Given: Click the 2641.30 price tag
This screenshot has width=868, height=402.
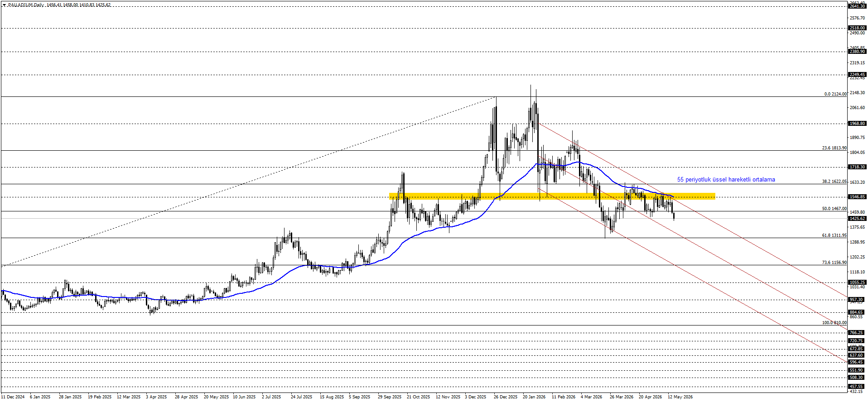Looking at the screenshot, I should [x=857, y=6].
